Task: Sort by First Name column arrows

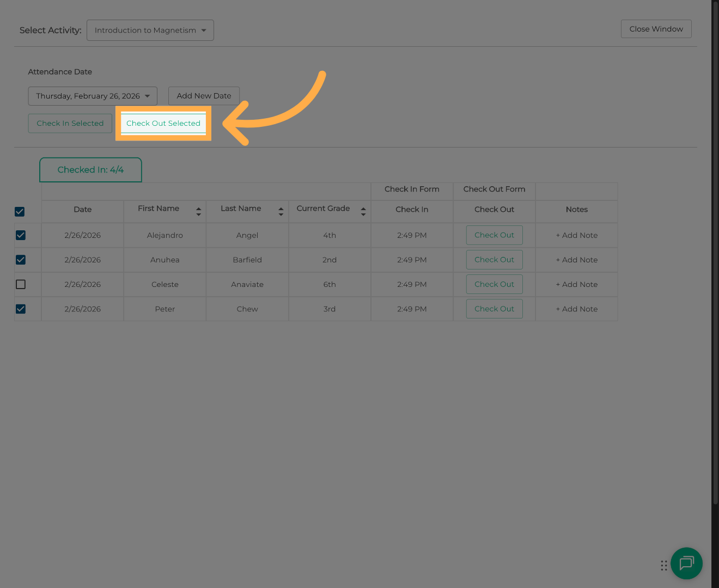Action: [198, 211]
